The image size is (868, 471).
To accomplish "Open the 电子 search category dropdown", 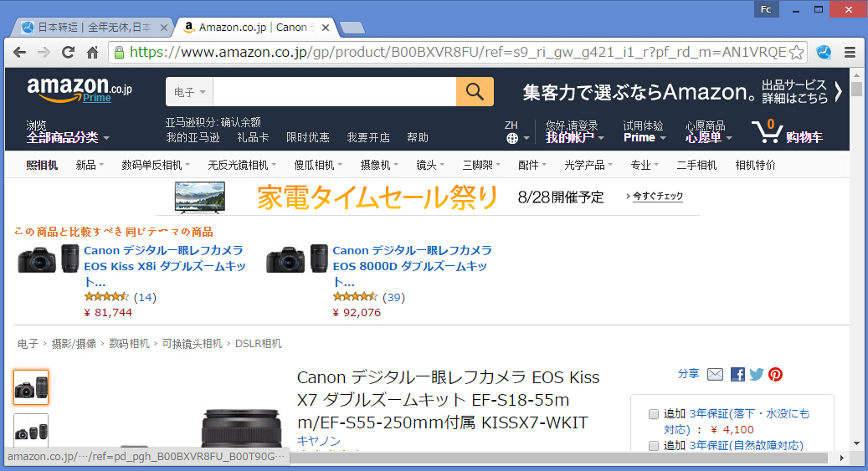I will [x=189, y=92].
